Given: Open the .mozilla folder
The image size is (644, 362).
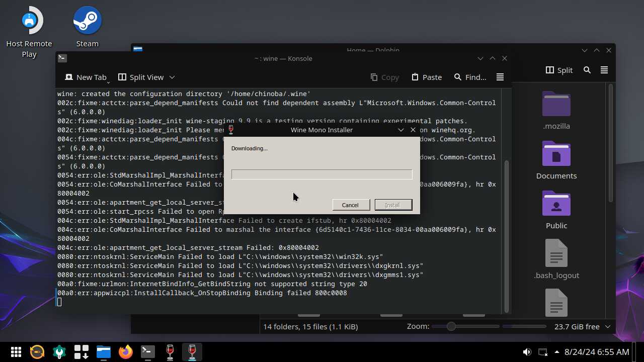Looking at the screenshot, I should click(556, 105).
